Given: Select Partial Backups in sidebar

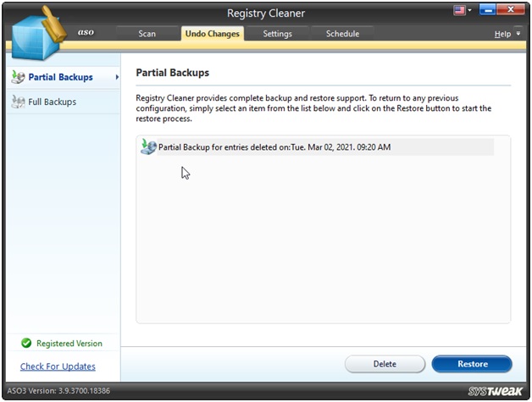Looking at the screenshot, I should [x=64, y=77].
